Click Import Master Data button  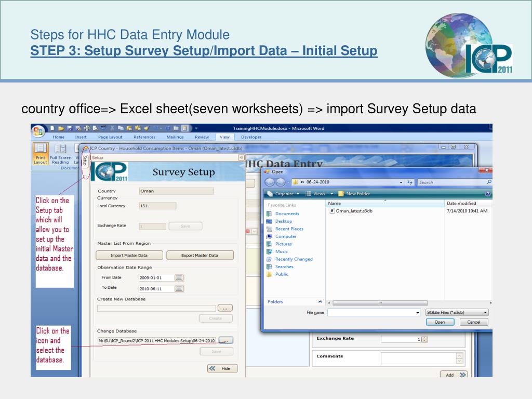click(129, 256)
